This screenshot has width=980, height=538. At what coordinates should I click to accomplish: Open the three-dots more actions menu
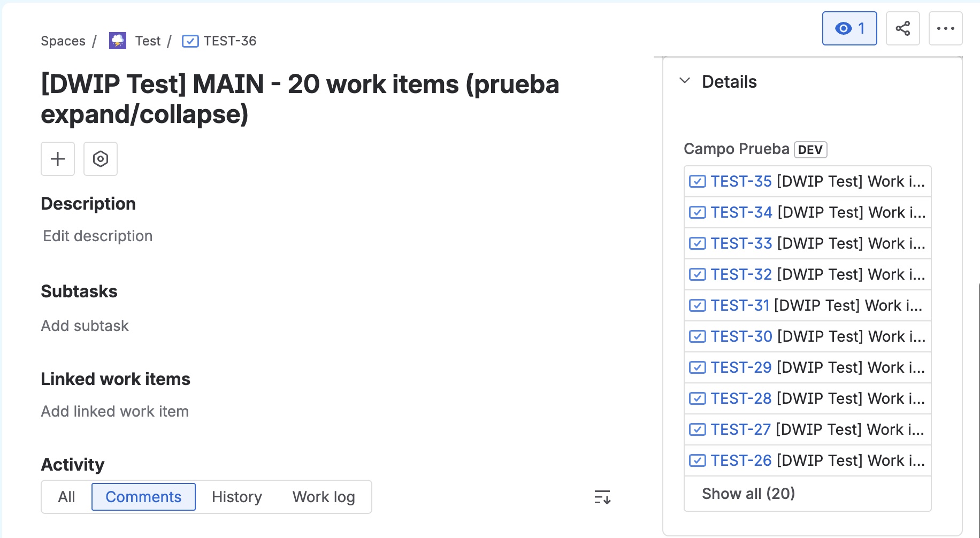(946, 28)
